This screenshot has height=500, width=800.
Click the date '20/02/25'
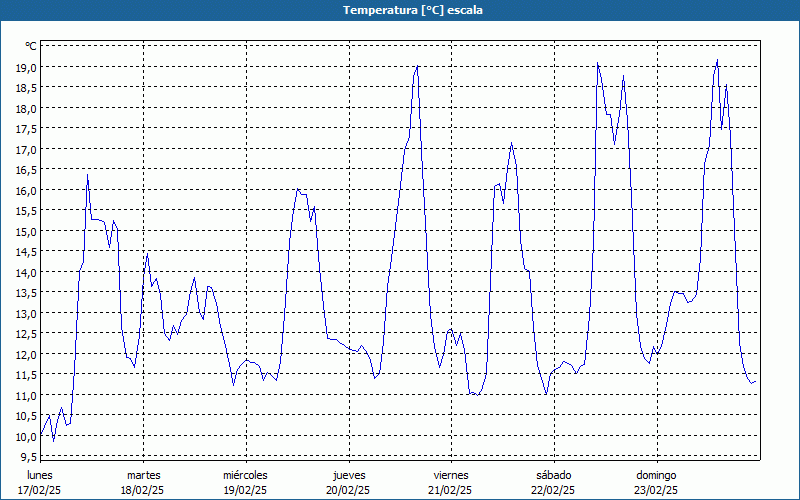(348, 490)
